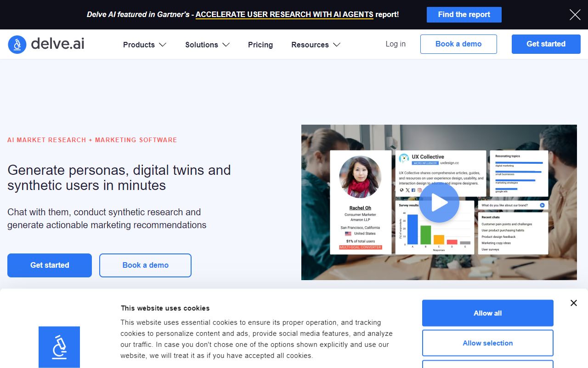Expand the Products dropdown menu
Viewport: 588px width, 368px height.
click(x=144, y=45)
